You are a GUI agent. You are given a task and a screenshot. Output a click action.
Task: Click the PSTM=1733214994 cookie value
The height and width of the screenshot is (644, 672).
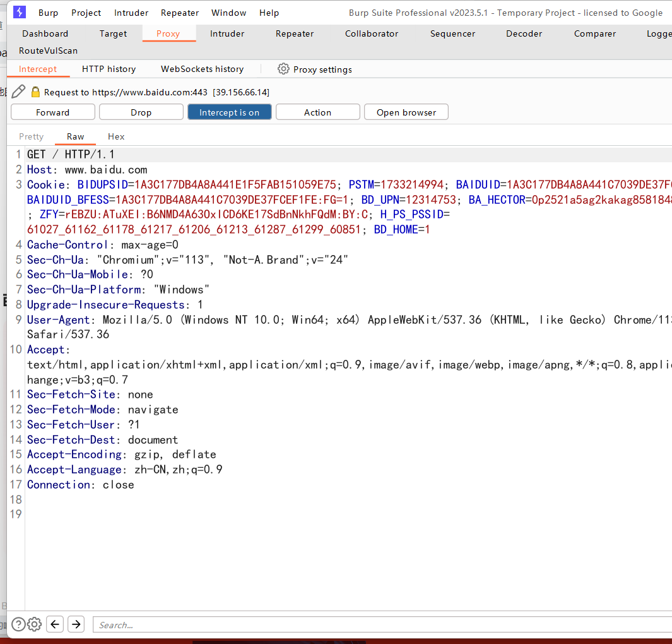(396, 185)
